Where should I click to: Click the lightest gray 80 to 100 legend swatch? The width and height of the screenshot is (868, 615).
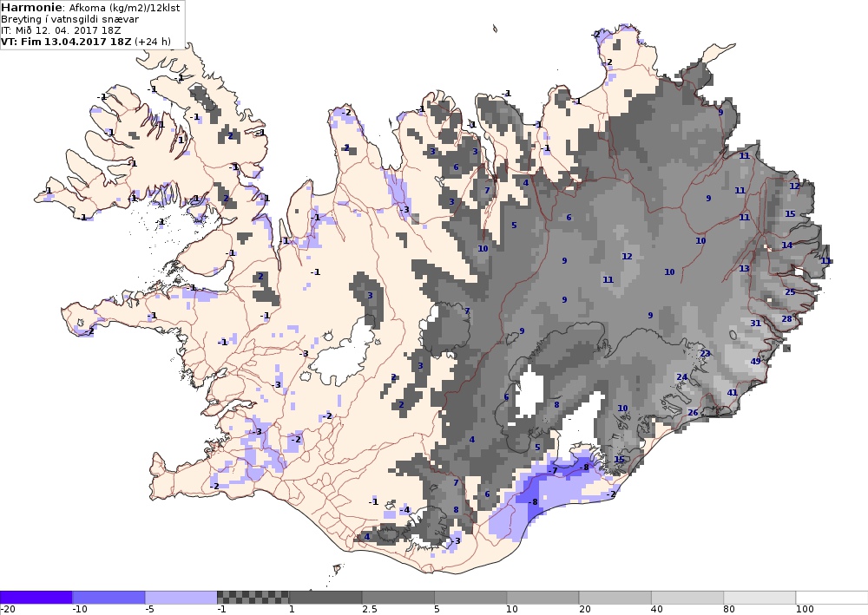pos(760,598)
